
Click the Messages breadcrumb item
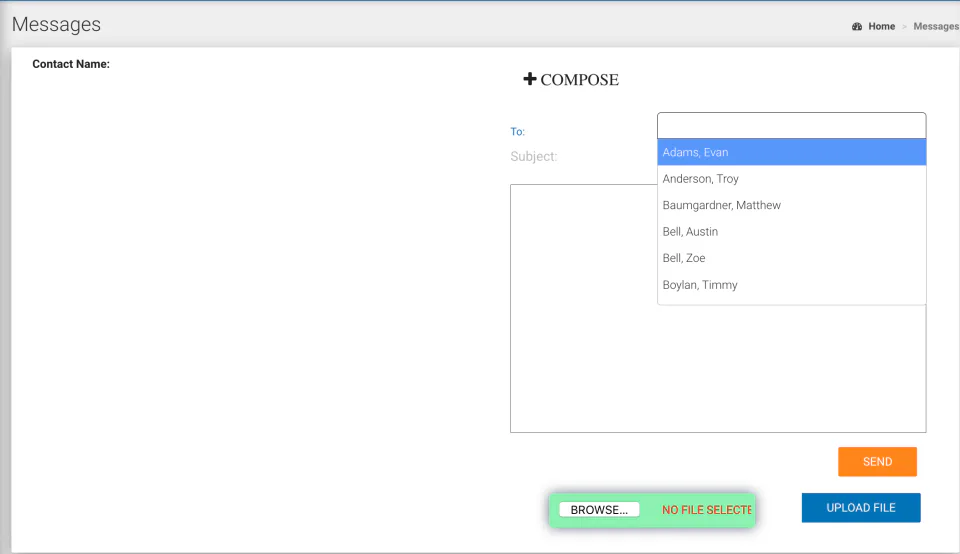click(x=936, y=26)
